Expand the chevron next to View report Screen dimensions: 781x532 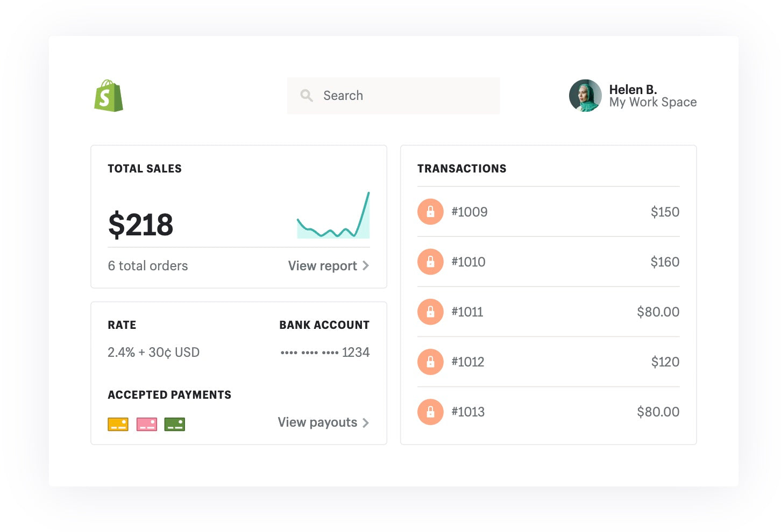366,265
